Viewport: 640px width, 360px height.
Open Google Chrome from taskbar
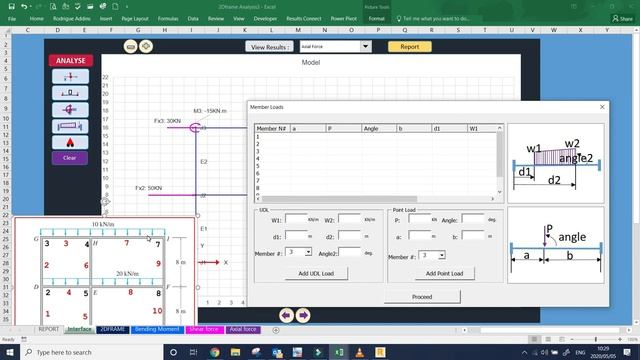pos(215,352)
